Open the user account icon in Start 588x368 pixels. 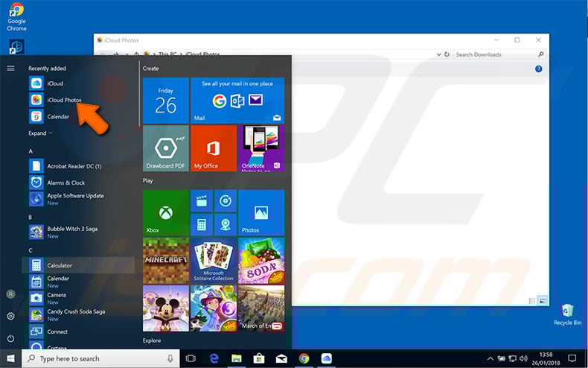(11, 294)
